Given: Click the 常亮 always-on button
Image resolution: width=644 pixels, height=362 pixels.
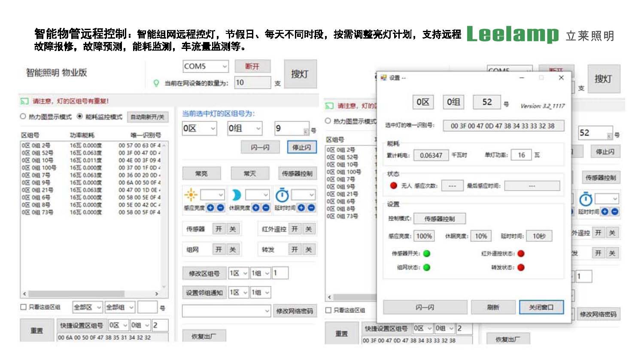Looking at the screenshot, I should click(x=201, y=173).
